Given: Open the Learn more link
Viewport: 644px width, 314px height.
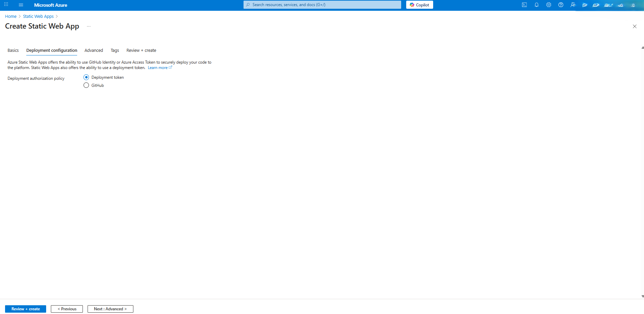Looking at the screenshot, I should (x=158, y=68).
